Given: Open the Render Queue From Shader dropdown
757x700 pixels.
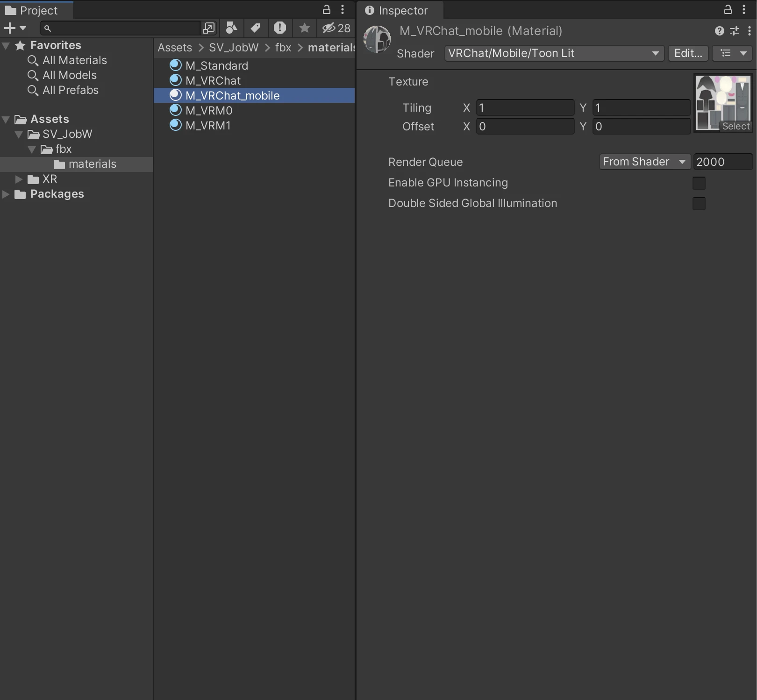Looking at the screenshot, I should tap(645, 162).
